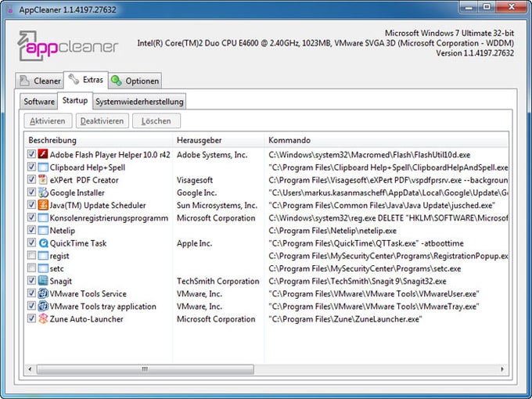This screenshot has height=399, width=532.
Task: Click the horizontal scrollbar left arrow
Action: pos(30,369)
